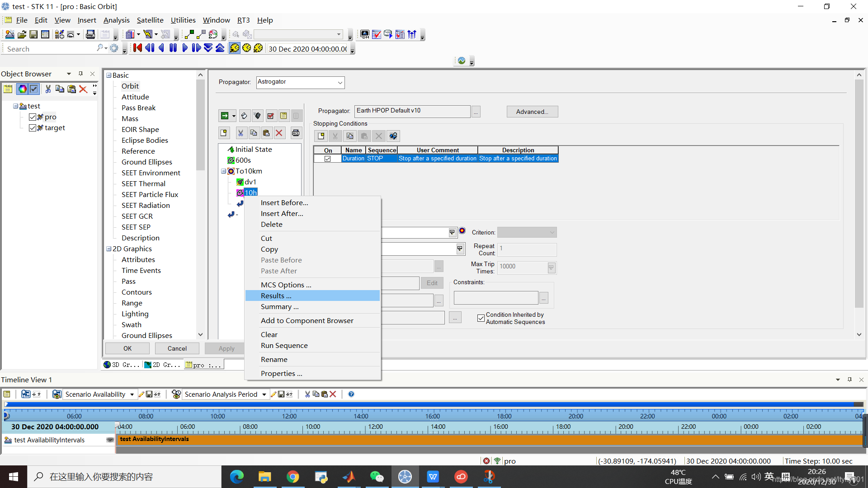This screenshot has height=488, width=868.
Task: Click the Reset animation red button
Action: pos(137,48)
